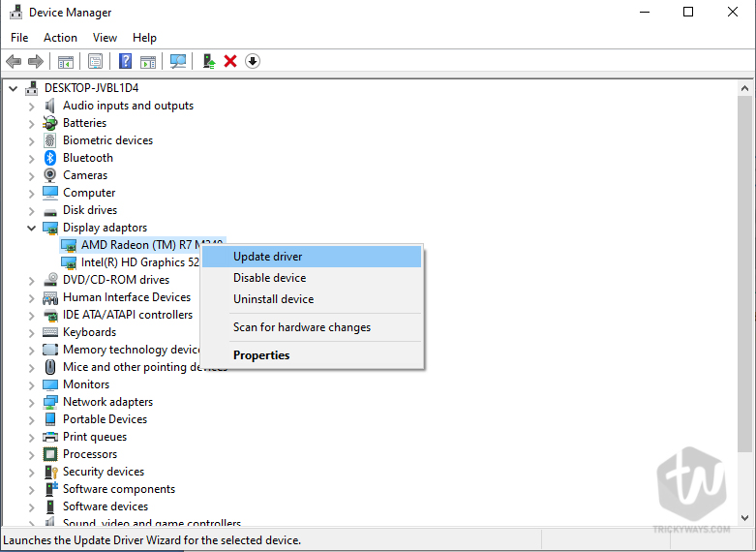Click the Bluetooth category icon
The width and height of the screenshot is (756, 552).
[x=50, y=158]
